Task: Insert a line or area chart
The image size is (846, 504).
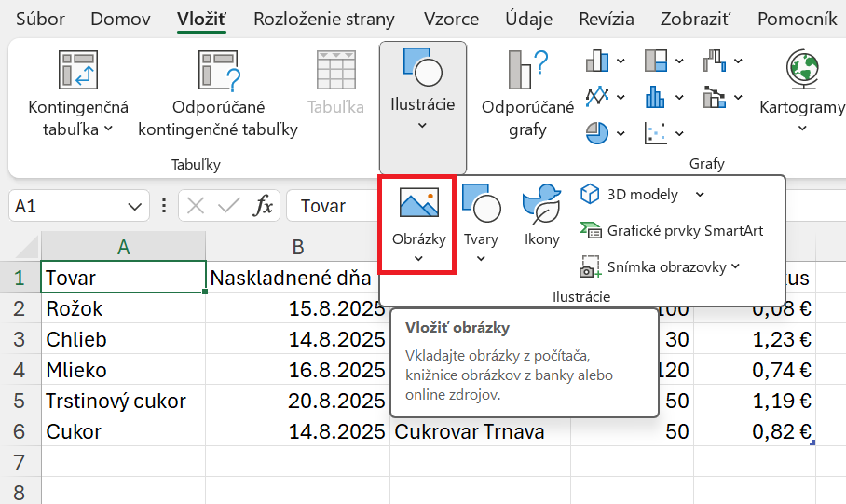Action: click(x=597, y=97)
